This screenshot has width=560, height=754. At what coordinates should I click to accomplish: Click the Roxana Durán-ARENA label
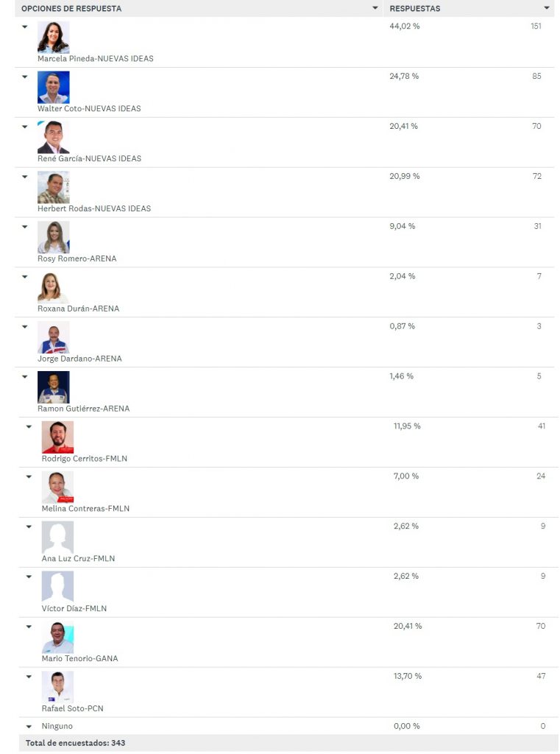tap(78, 309)
